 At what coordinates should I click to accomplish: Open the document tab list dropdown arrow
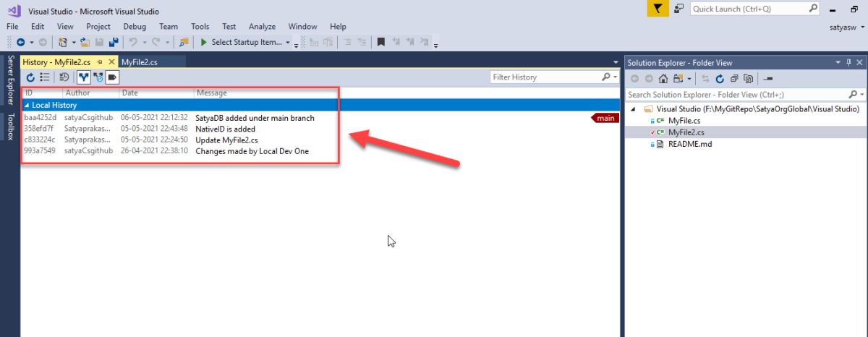point(616,63)
